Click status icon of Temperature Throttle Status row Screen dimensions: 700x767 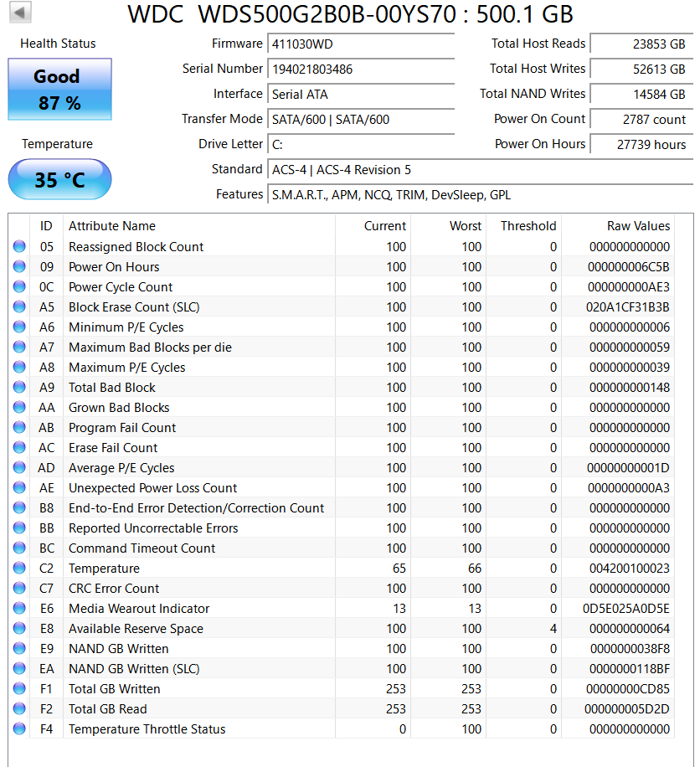(x=19, y=728)
